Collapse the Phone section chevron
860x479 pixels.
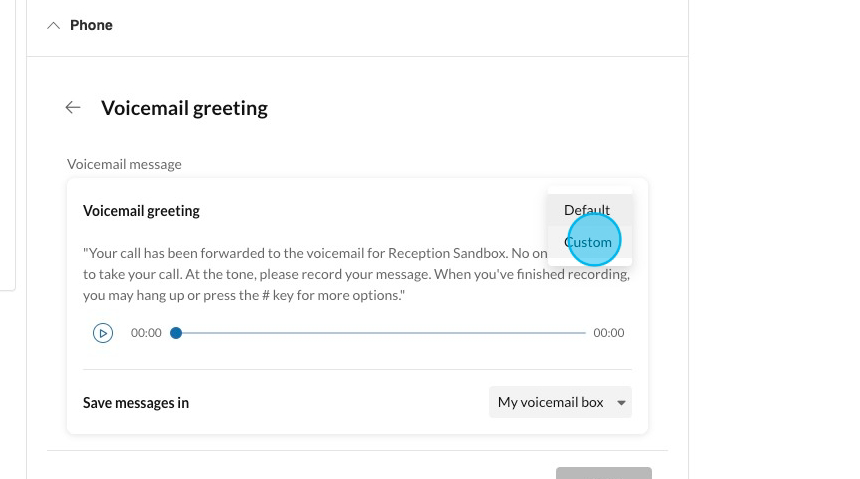click(x=54, y=26)
